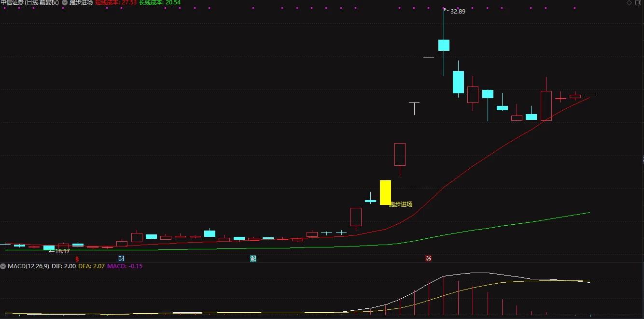Click the DEA: 2.07 reading

tap(91, 266)
